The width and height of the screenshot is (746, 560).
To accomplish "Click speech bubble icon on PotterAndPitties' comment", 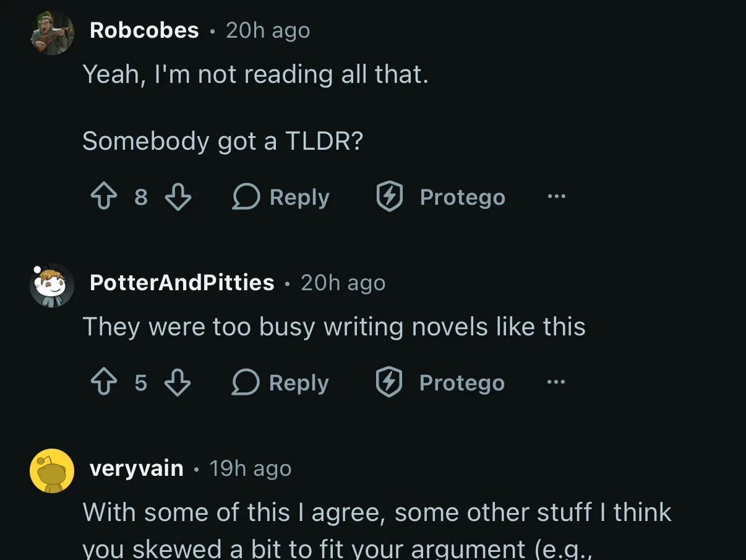I will tap(246, 383).
